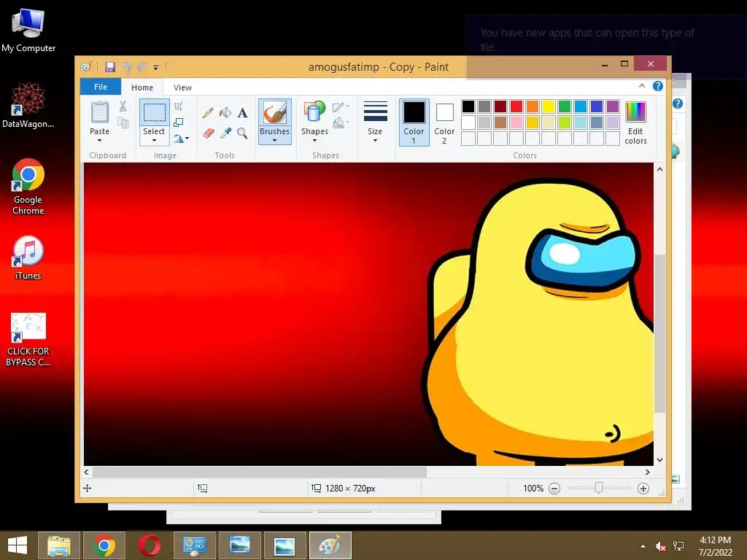Open the shape Outline dropdown

click(x=341, y=106)
